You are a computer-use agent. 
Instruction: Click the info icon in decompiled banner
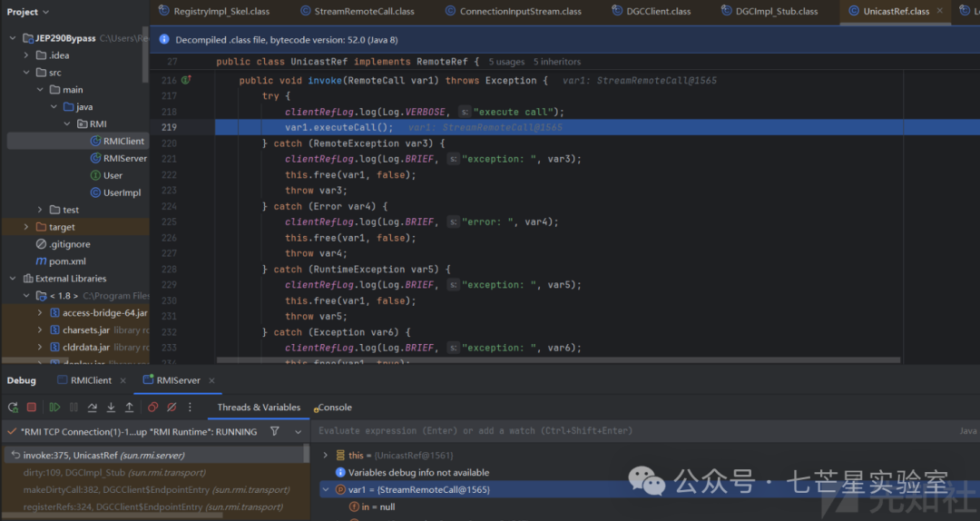[163, 39]
